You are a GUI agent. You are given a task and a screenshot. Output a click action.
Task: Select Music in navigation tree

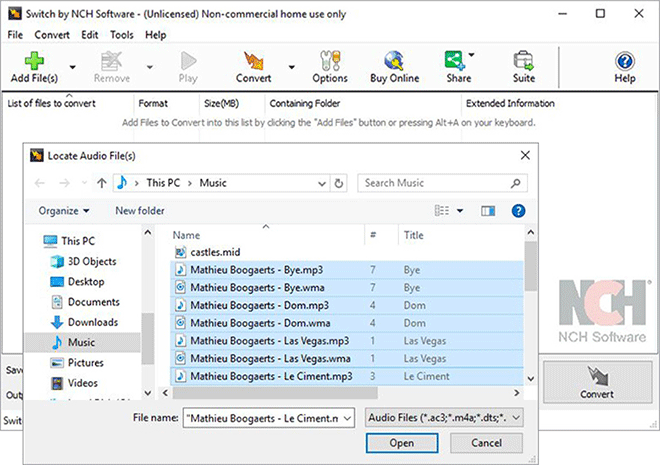point(82,342)
